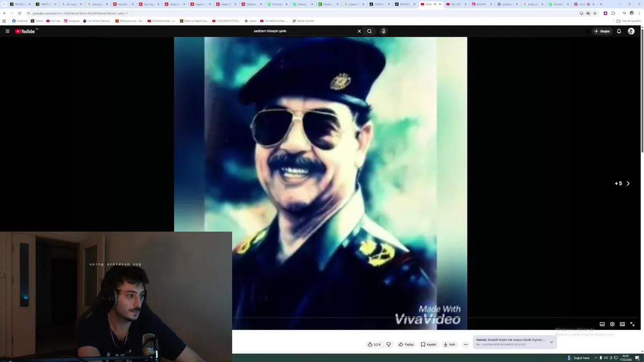644x362 pixels.
Task: Open Soğuk hava weather widget in taskbar
Action: tap(579, 358)
